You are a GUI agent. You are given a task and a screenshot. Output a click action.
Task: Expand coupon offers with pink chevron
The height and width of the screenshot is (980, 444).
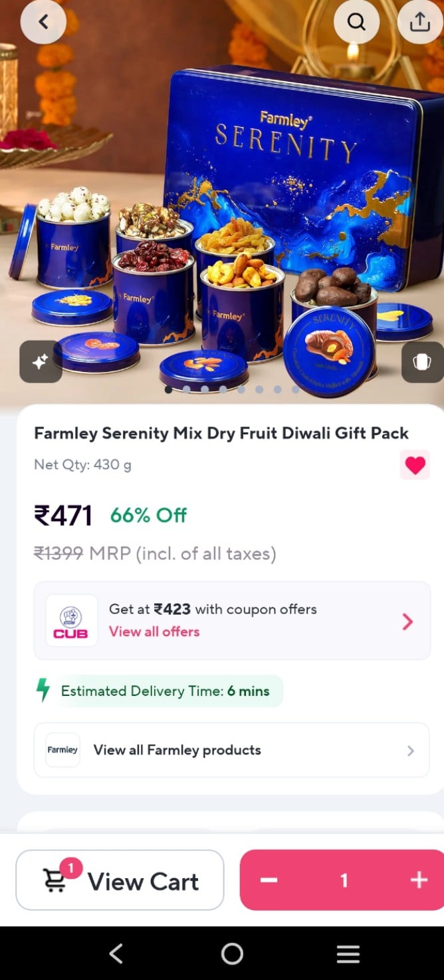click(408, 621)
